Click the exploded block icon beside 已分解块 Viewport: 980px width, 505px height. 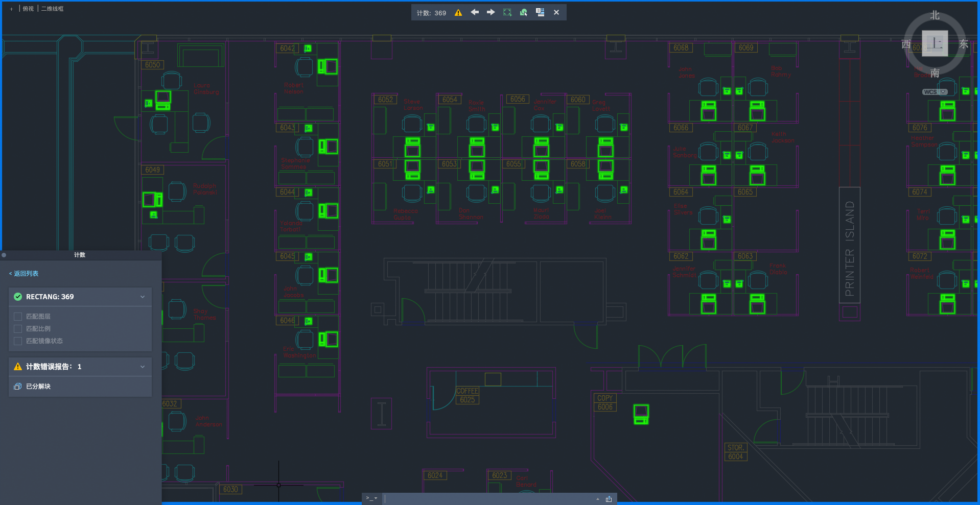(x=18, y=387)
